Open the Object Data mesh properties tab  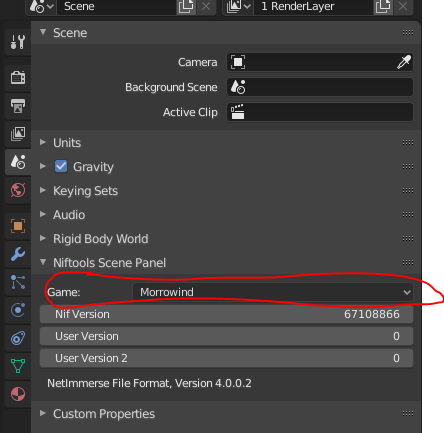point(18,366)
